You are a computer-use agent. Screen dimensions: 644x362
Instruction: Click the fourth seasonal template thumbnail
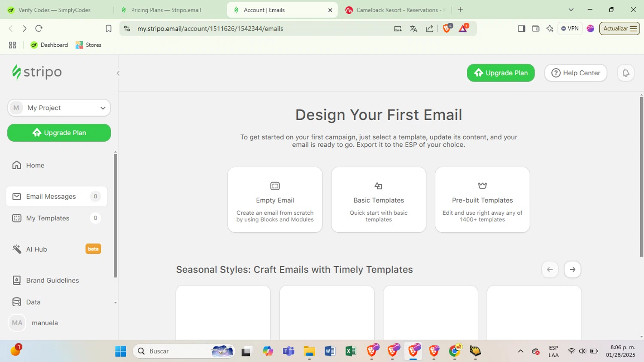[534, 313]
